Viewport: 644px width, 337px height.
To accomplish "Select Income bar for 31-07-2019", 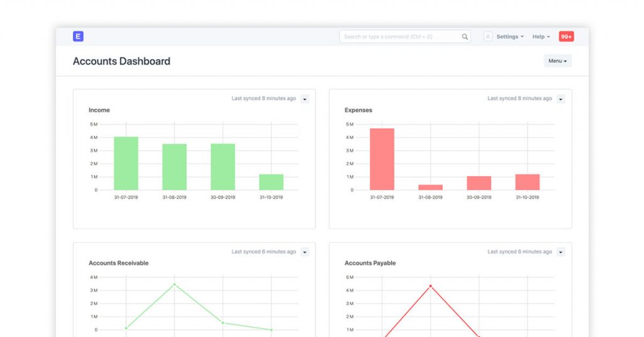I will point(126,163).
